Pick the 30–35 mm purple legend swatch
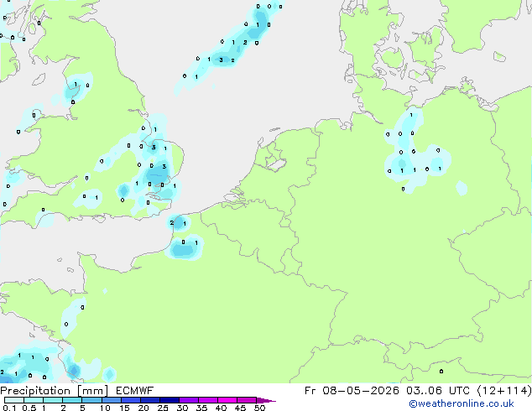 click(189, 400)
